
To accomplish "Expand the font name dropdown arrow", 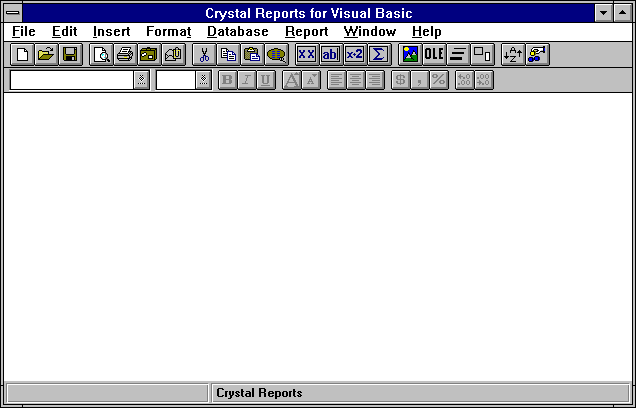I will [x=141, y=81].
